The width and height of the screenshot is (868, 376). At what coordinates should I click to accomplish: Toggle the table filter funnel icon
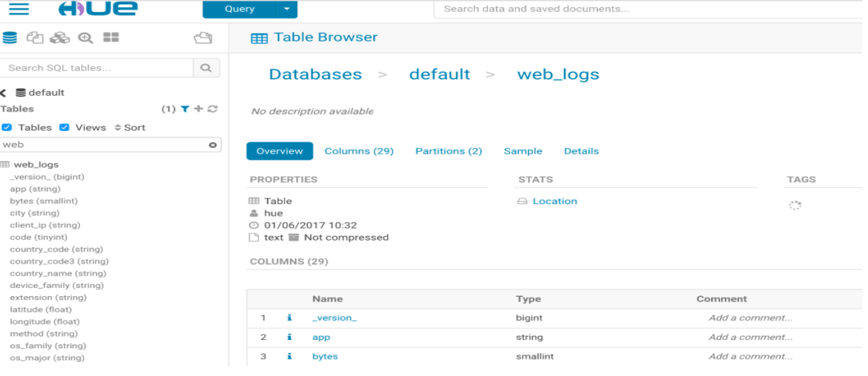tap(185, 109)
